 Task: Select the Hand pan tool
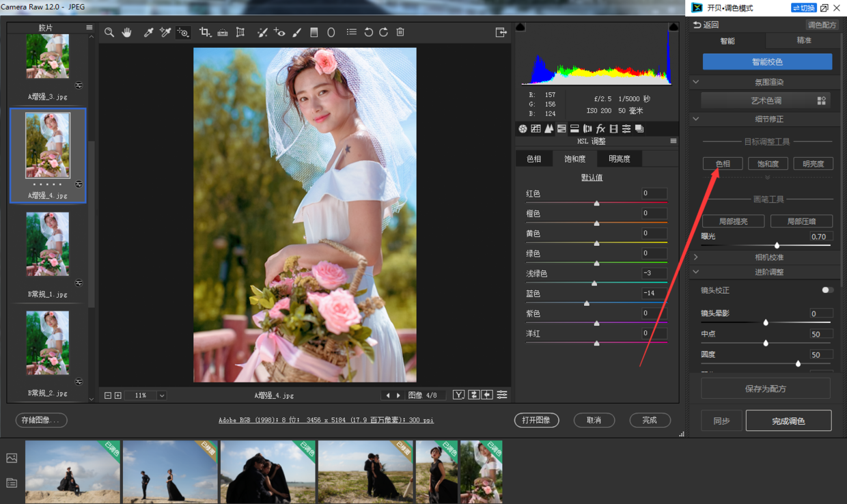[x=126, y=32]
